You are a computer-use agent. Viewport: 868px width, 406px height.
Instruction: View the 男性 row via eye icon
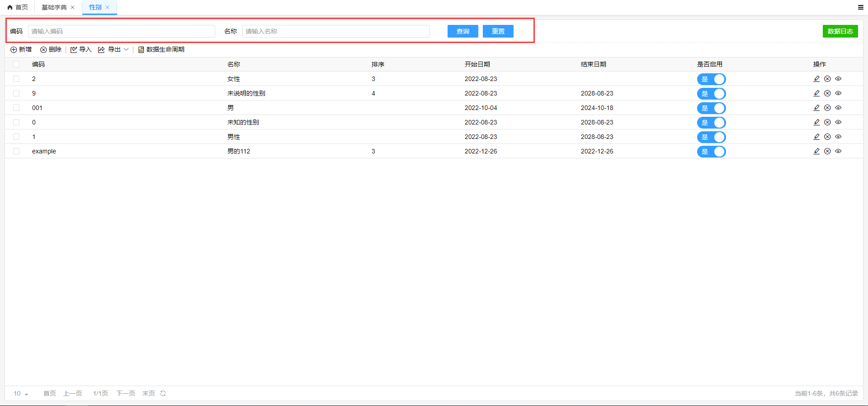pyautogui.click(x=838, y=137)
